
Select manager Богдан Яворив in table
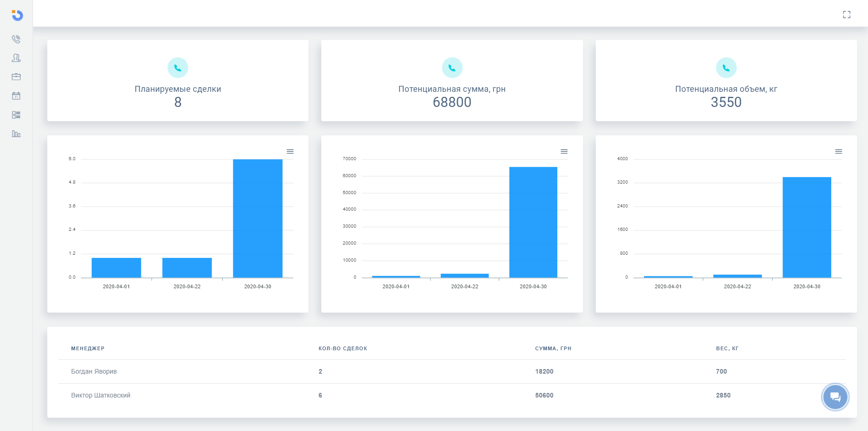pos(94,371)
